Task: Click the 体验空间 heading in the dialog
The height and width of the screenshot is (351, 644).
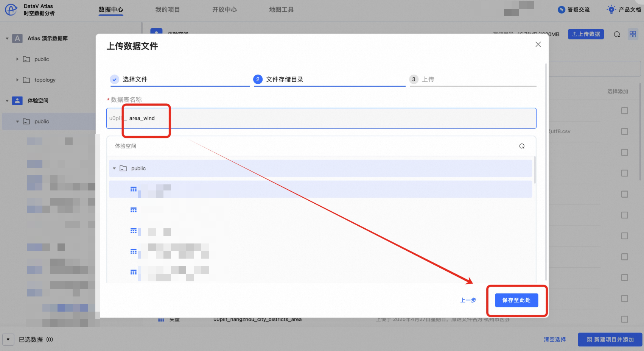Action: pyautogui.click(x=126, y=146)
